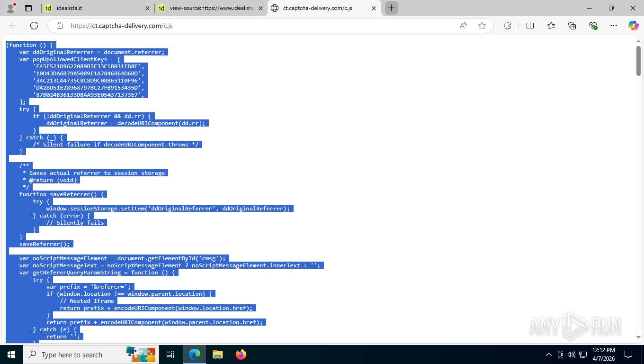Image resolution: width=644 pixels, height=364 pixels.
Task: Open network status tray icon
Action: click(x=583, y=355)
